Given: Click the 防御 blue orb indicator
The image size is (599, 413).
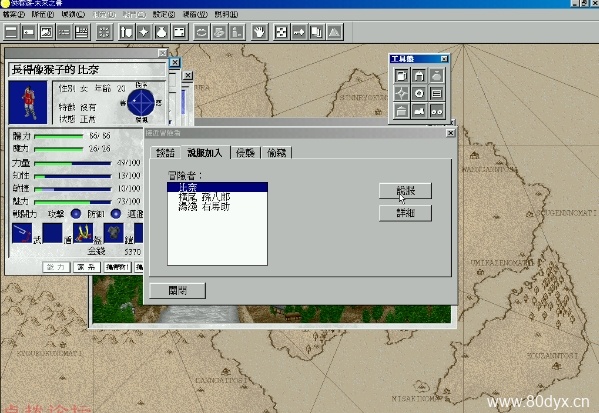Looking at the screenshot, I should coord(115,214).
